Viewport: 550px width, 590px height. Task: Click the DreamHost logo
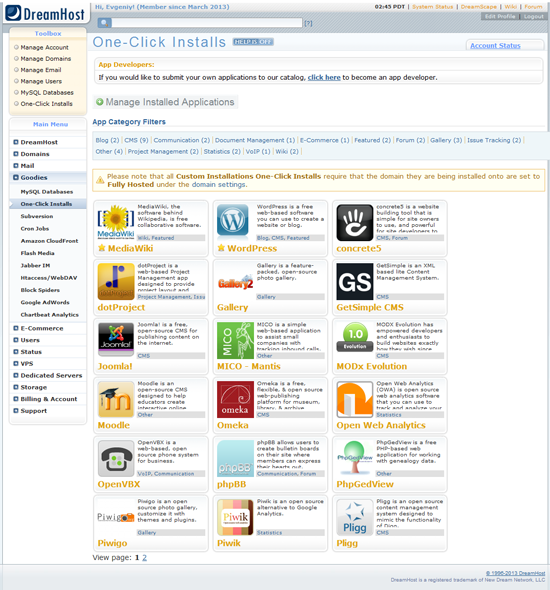pyautogui.click(x=45, y=14)
